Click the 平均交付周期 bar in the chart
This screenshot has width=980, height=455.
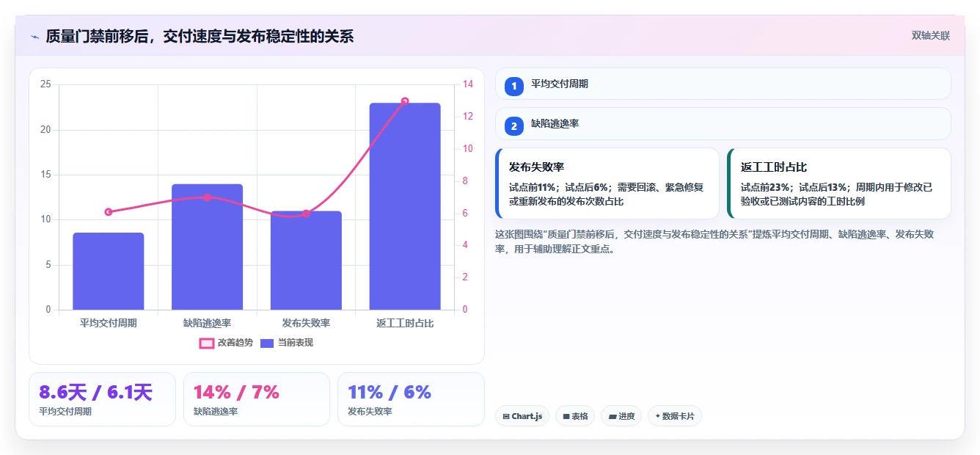(x=109, y=271)
